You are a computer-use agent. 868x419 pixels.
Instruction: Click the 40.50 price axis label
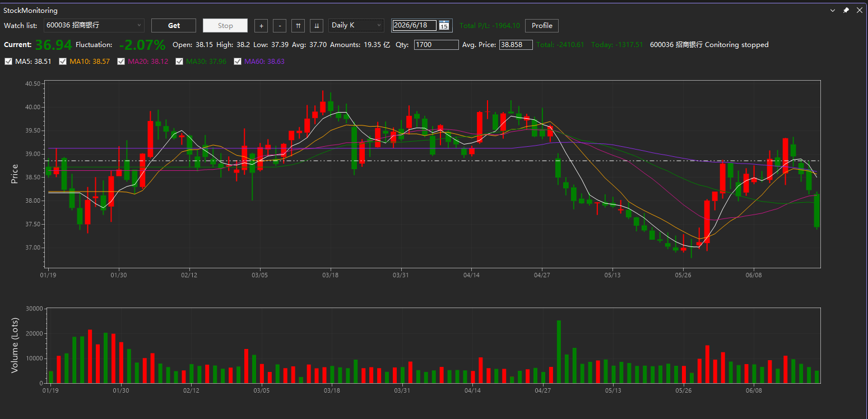(33, 84)
